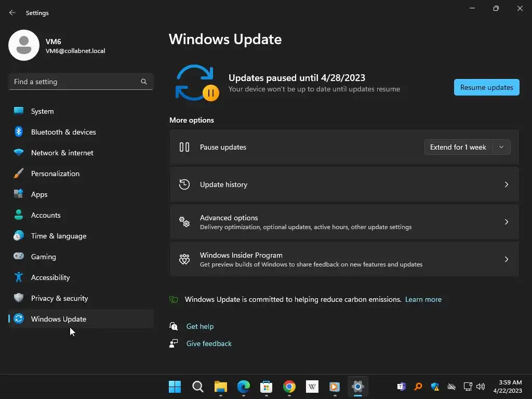The width and height of the screenshot is (532, 399).
Task: Click the search magnifier in Find a setting
Action: (144, 82)
